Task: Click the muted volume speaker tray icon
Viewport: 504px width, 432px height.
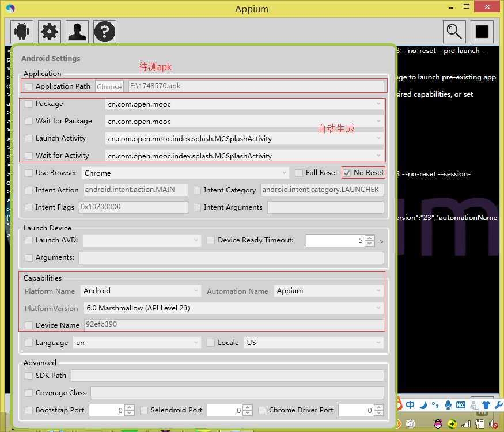Action: tap(494, 424)
